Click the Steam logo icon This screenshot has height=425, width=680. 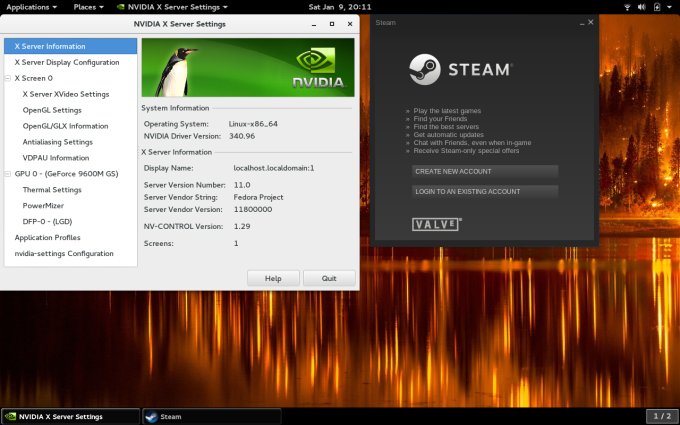425,69
